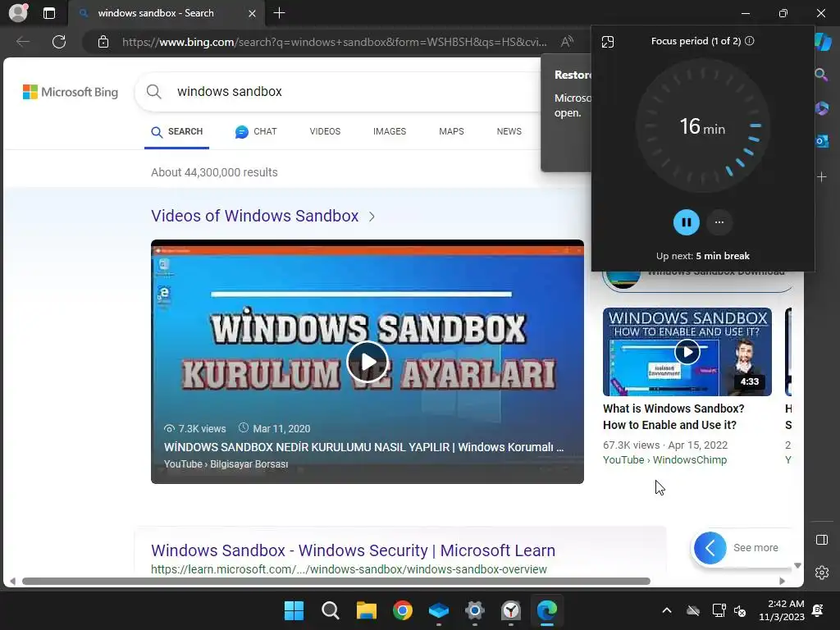The image size is (840, 630).
Task: Open File Explorer from taskbar
Action: [367, 610]
